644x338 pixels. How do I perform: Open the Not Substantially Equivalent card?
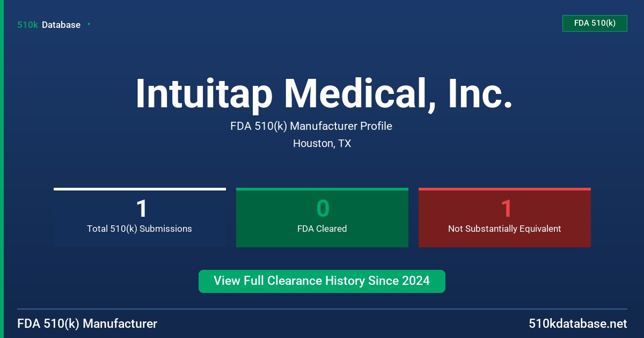coord(504,218)
